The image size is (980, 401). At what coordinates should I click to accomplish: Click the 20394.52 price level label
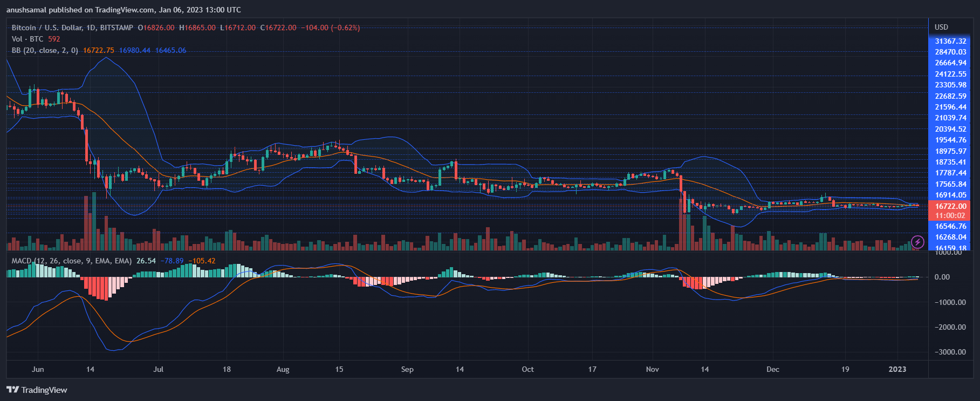[x=950, y=129]
